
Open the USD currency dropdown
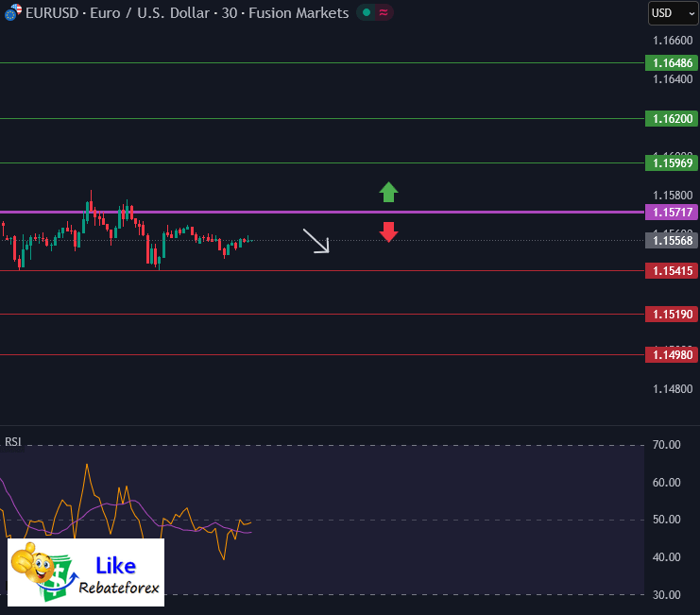674,13
